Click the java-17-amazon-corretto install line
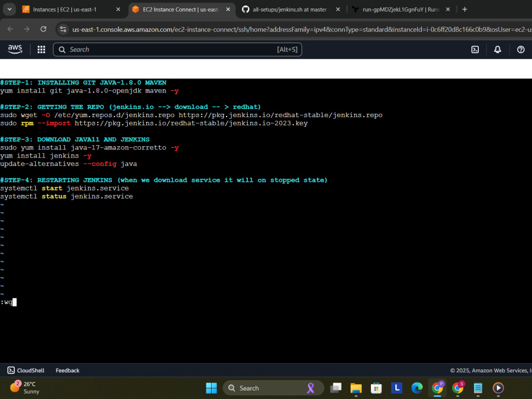Viewport: 532px width, 399px height. click(x=89, y=147)
